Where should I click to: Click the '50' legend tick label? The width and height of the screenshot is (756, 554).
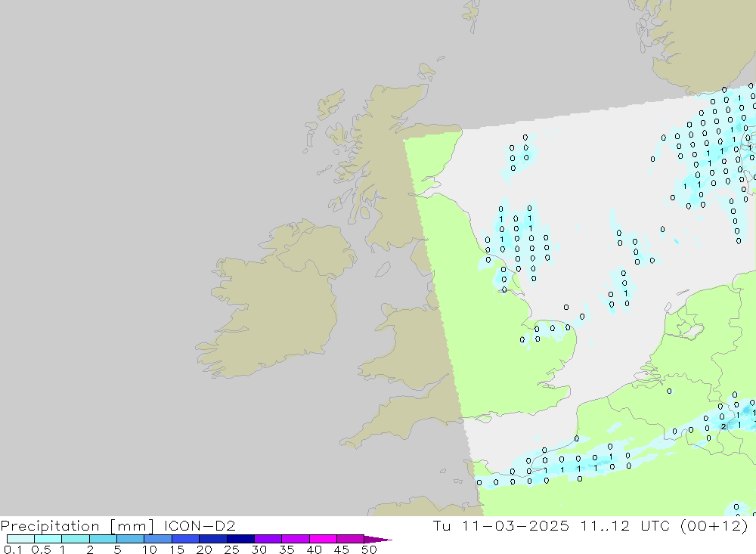369,549
